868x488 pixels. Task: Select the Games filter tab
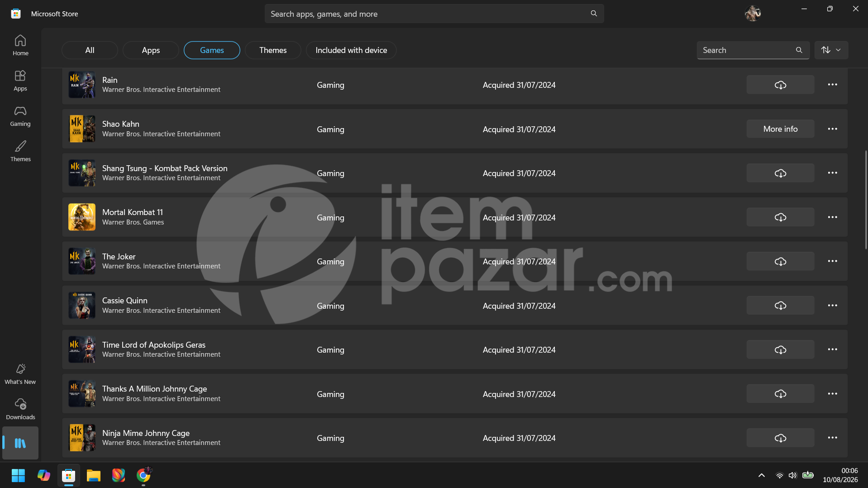click(x=212, y=50)
